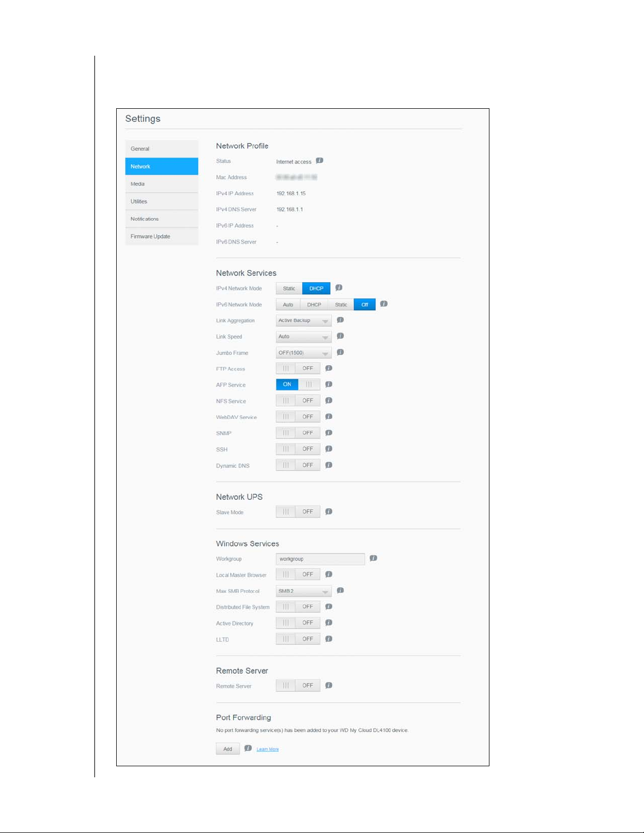The image size is (644, 833).
Task: Open the Link Speed info icon
Action: 340,336
